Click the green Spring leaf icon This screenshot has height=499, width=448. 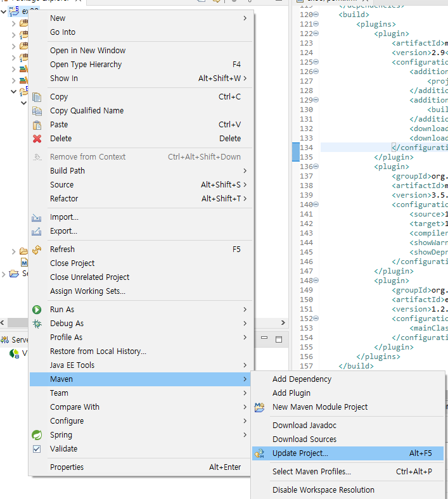pos(37,435)
